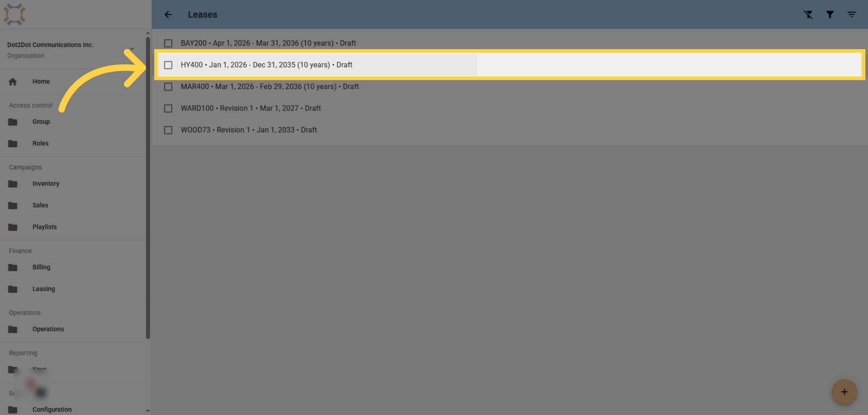Open Roles in the sidebar

tap(72, 144)
